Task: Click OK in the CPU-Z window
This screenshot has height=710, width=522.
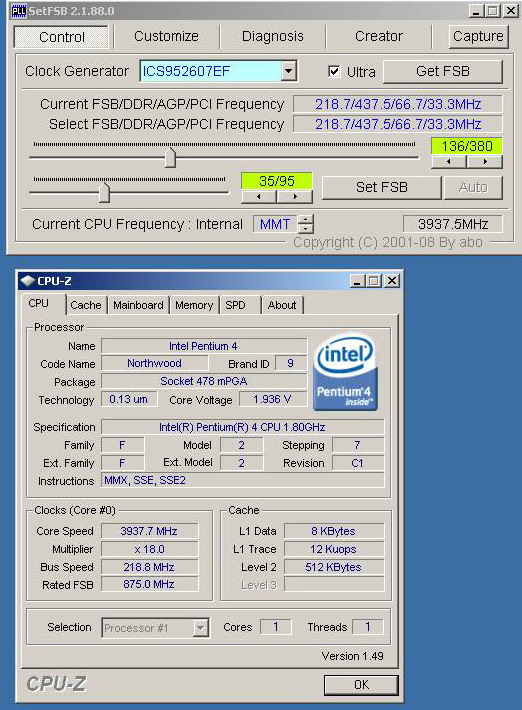Action: pyautogui.click(x=361, y=685)
